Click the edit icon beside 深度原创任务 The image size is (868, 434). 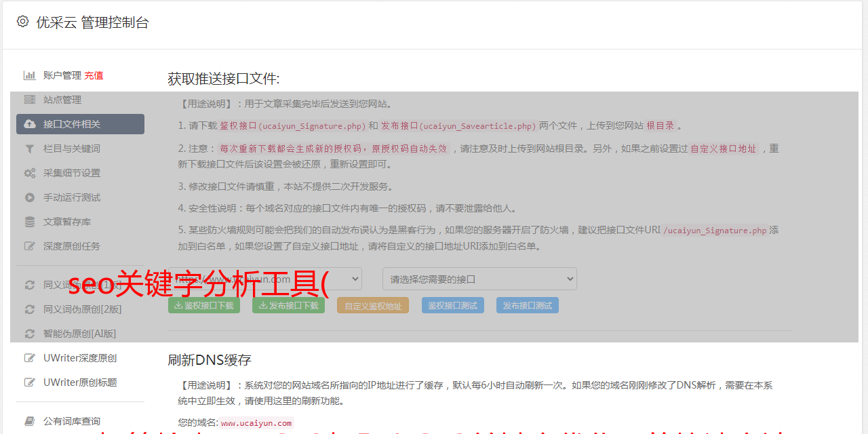tap(30, 246)
